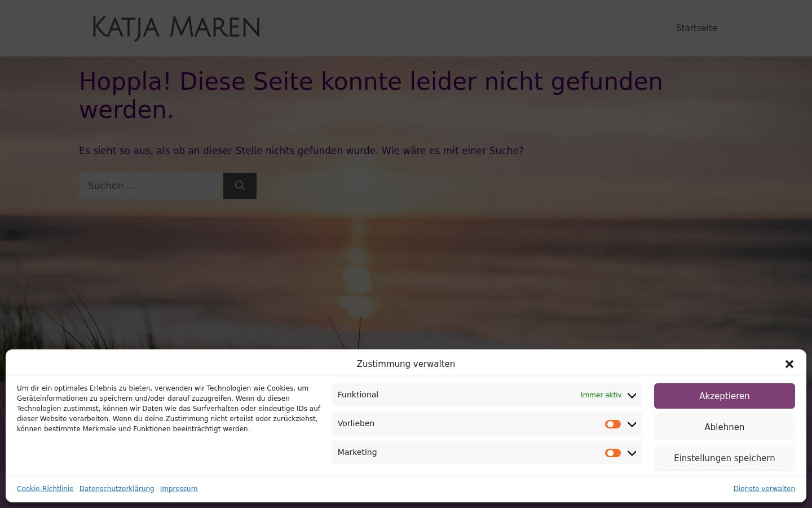The image size is (812, 508).
Task: Open the Datenschutzerklärung link
Action: 117,489
